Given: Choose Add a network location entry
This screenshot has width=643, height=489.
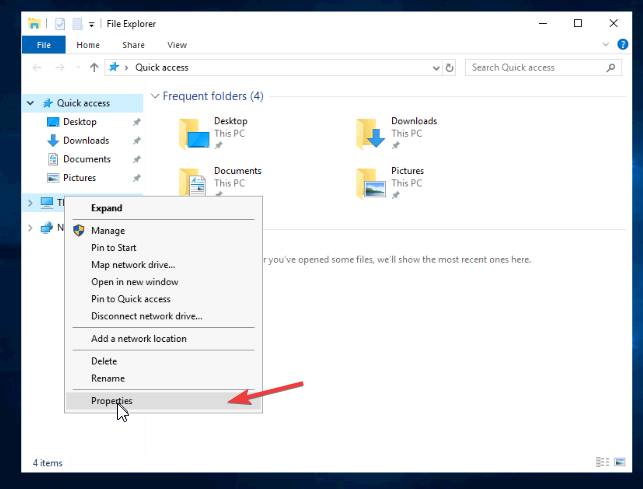Looking at the screenshot, I should 164,339.
